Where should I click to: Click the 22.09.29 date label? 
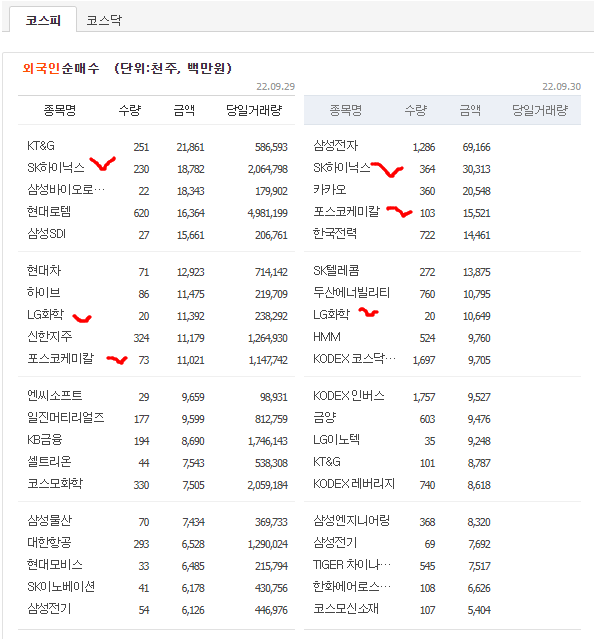(x=275, y=86)
